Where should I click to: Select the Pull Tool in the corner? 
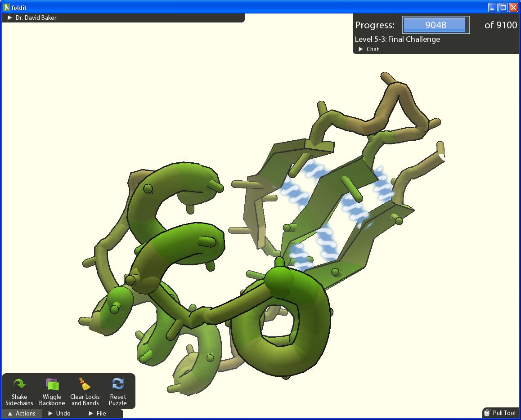pyautogui.click(x=500, y=413)
